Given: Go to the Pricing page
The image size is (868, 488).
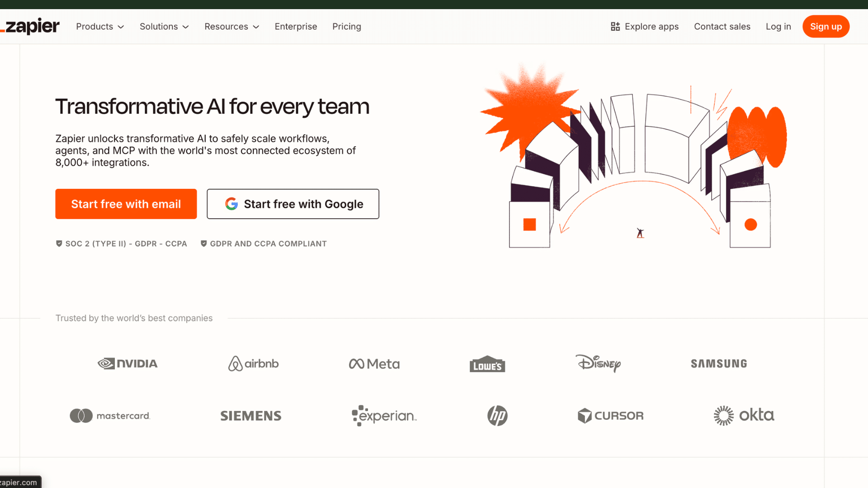Looking at the screenshot, I should point(347,26).
